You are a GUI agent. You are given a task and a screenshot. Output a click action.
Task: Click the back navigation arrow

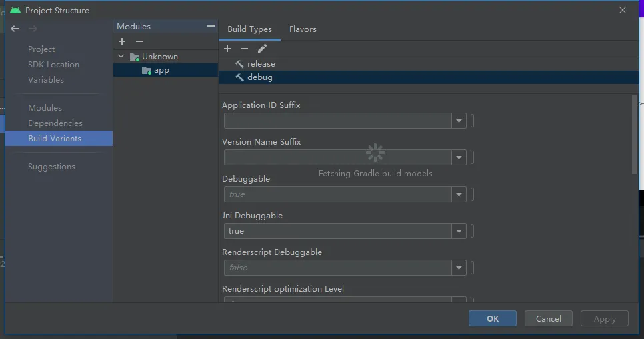tap(15, 29)
